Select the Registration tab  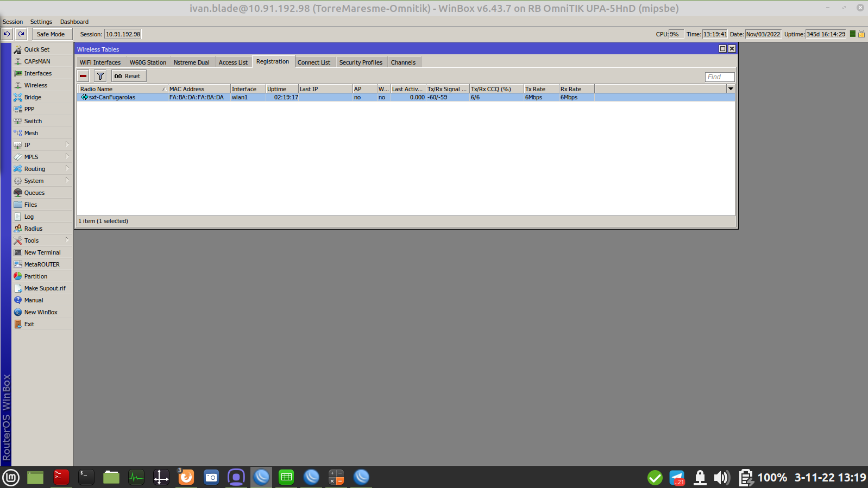(273, 61)
